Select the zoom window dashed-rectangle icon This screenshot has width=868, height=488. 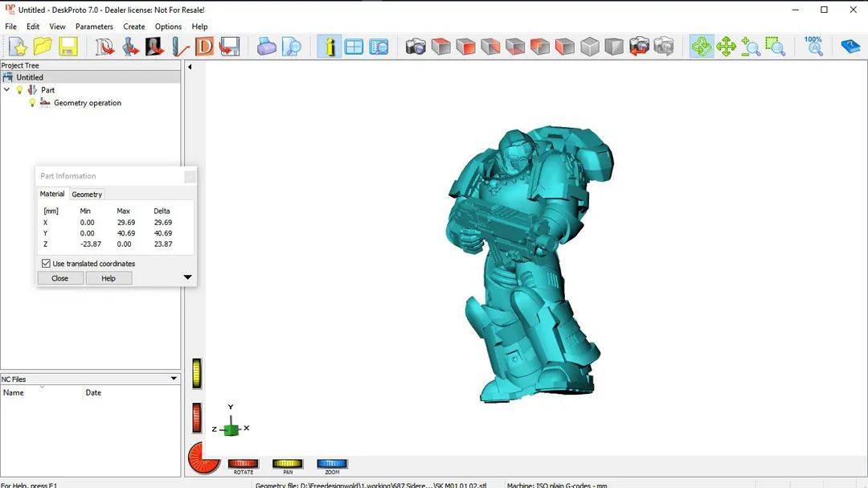click(776, 47)
